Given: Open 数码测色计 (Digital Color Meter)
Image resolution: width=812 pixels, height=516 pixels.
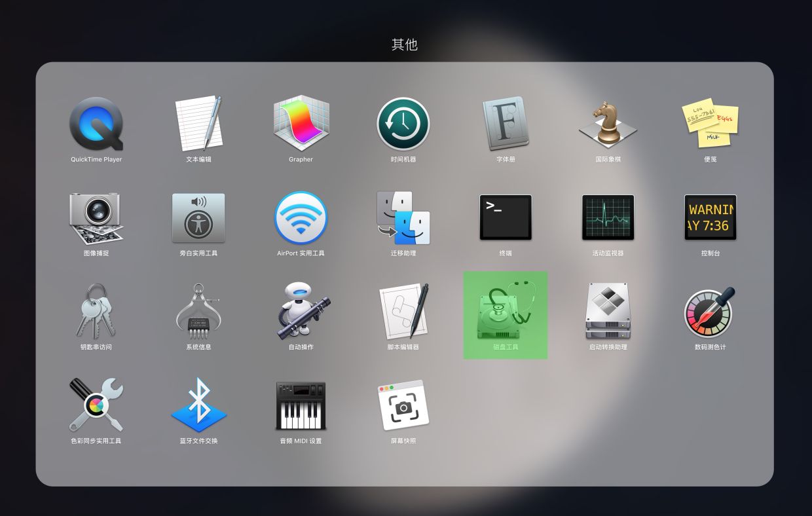Looking at the screenshot, I should pyautogui.click(x=710, y=311).
